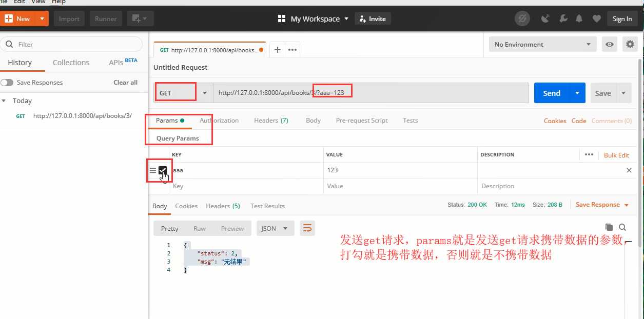Click the aaa row drag handle
Viewport: 644px width, 319px height.
(x=152, y=170)
